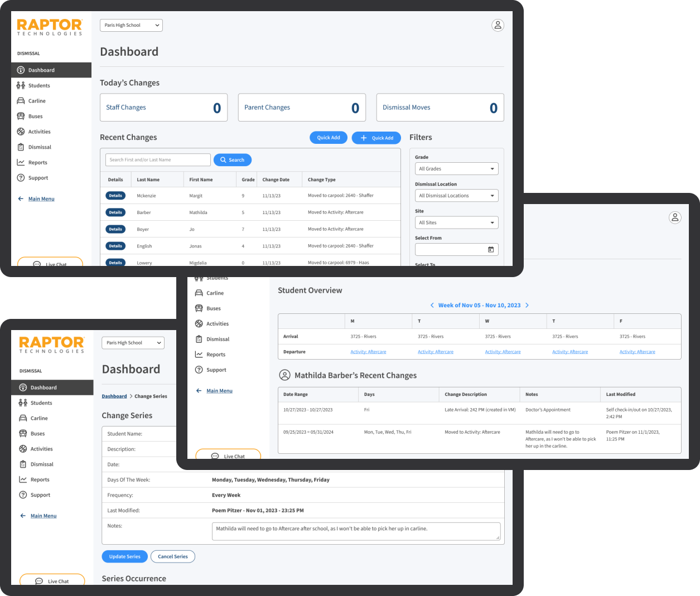700x596 pixels.
Task: Click the Update Series button
Action: click(x=124, y=556)
